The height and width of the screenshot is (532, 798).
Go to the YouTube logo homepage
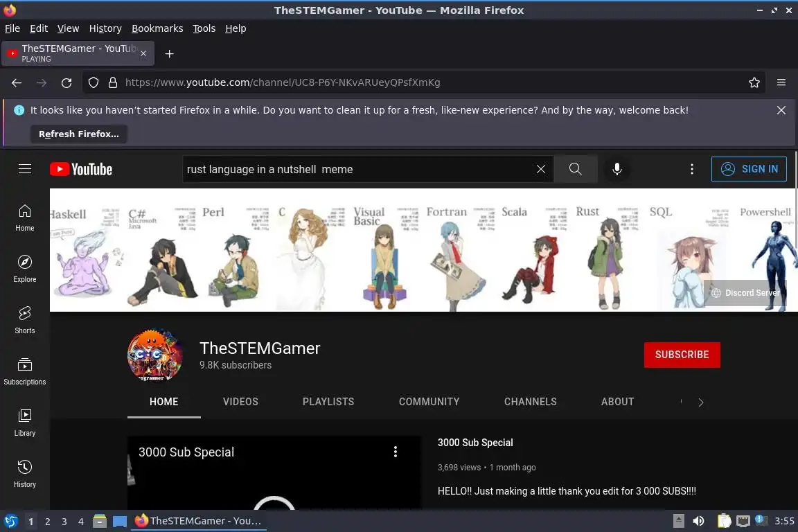[x=81, y=169]
